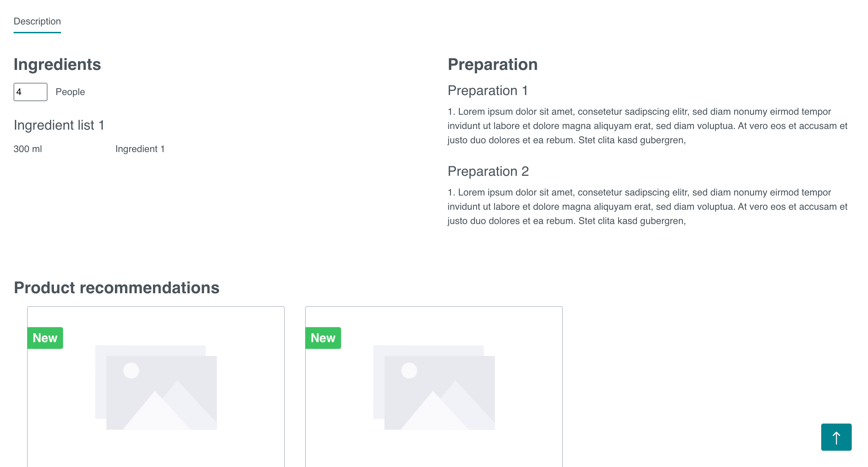Click the main Preparation heading
The height and width of the screenshot is (467, 868).
pyautogui.click(x=493, y=64)
